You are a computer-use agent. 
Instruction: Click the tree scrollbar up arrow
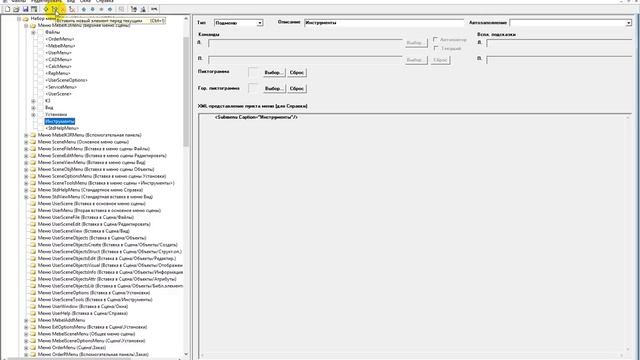coord(186,18)
